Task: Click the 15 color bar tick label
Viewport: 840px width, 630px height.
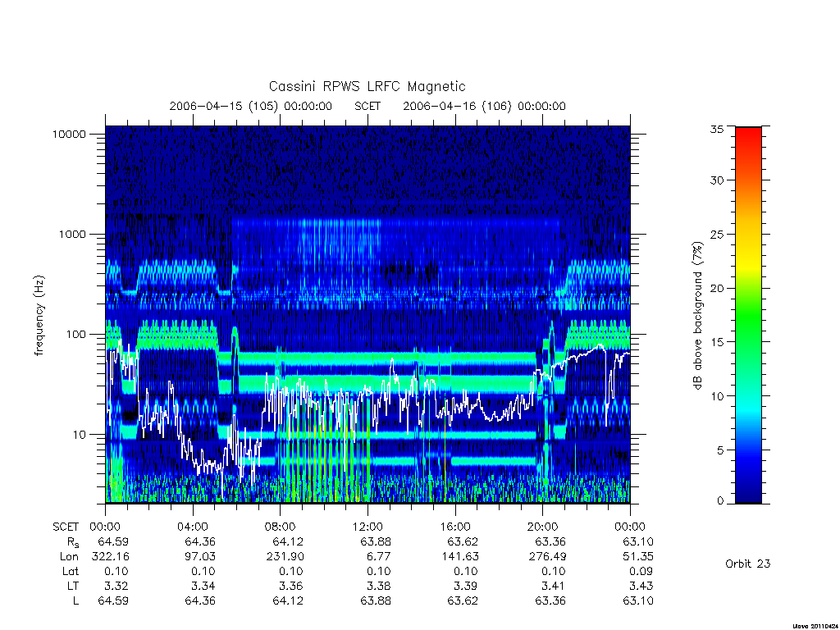Action: 717,342
